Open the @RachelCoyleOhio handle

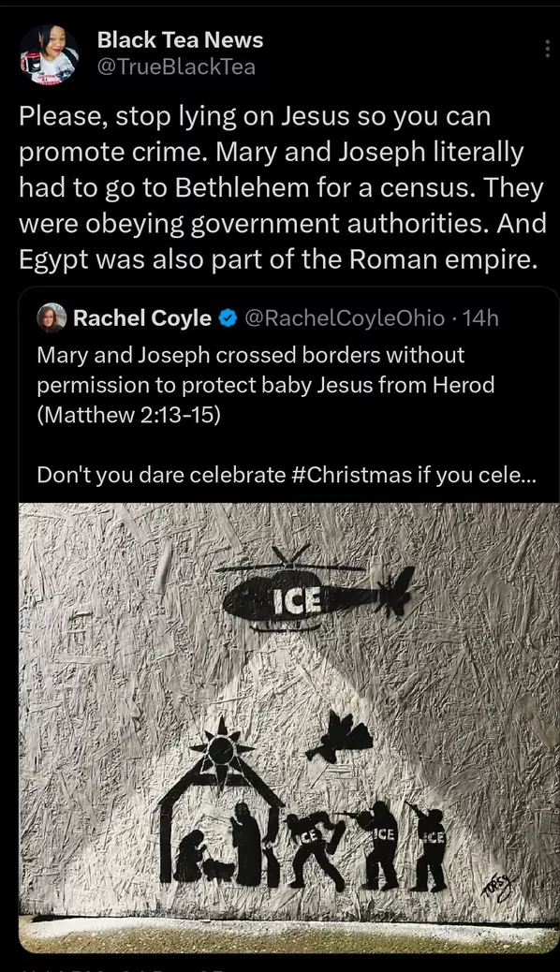(x=346, y=318)
